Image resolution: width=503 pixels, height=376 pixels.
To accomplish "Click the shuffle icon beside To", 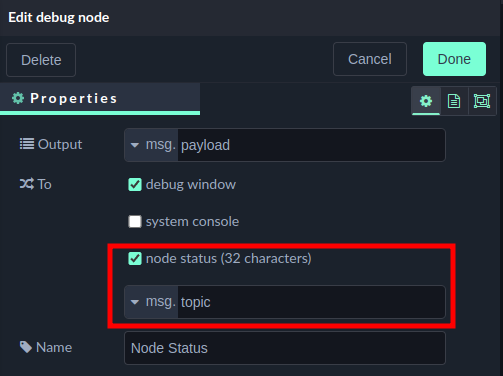I will coord(27,184).
